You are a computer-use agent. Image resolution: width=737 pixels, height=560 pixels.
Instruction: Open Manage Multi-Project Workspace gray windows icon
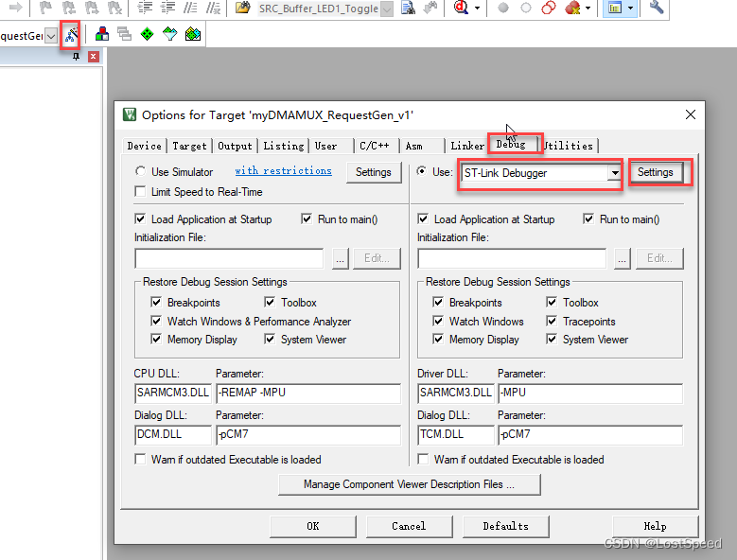tap(125, 34)
